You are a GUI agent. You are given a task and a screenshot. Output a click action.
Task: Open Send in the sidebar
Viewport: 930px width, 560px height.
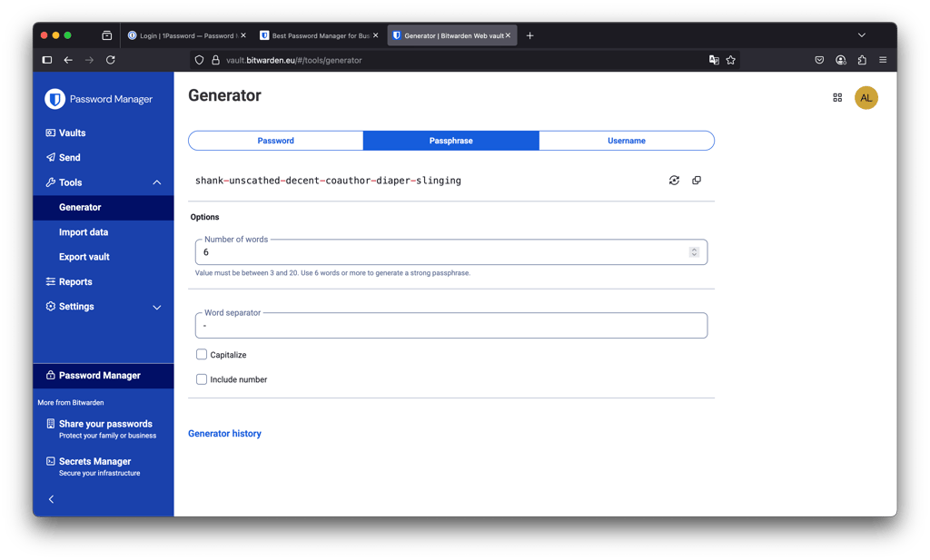(69, 158)
